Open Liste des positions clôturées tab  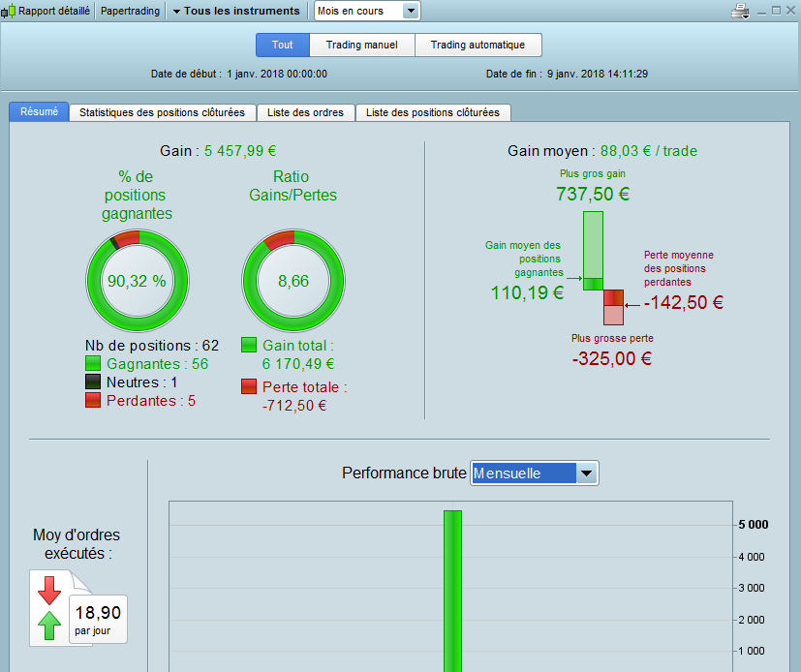pyautogui.click(x=433, y=112)
